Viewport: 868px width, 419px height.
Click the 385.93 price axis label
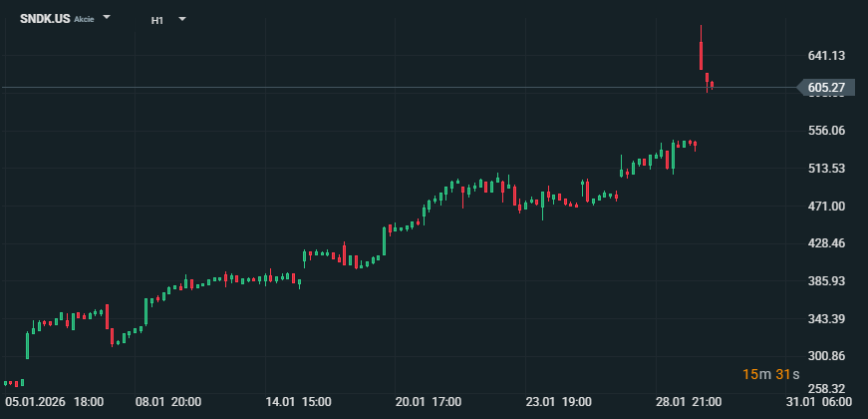click(826, 280)
